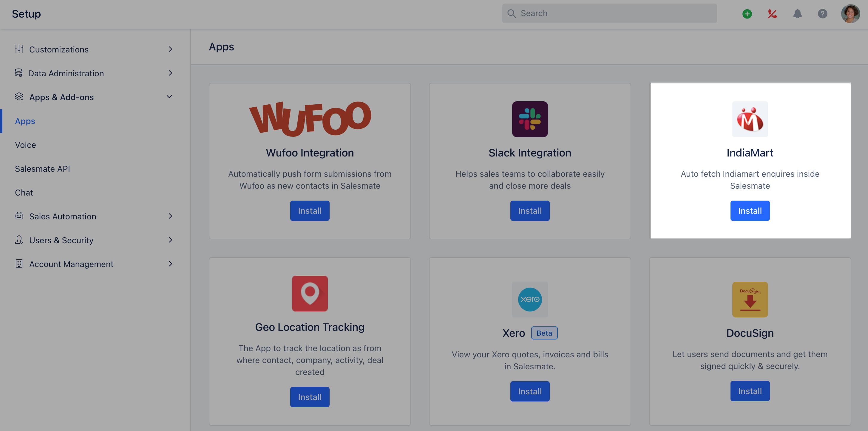Focus the Search input field
Viewport: 868px width, 431px height.
[x=610, y=13]
